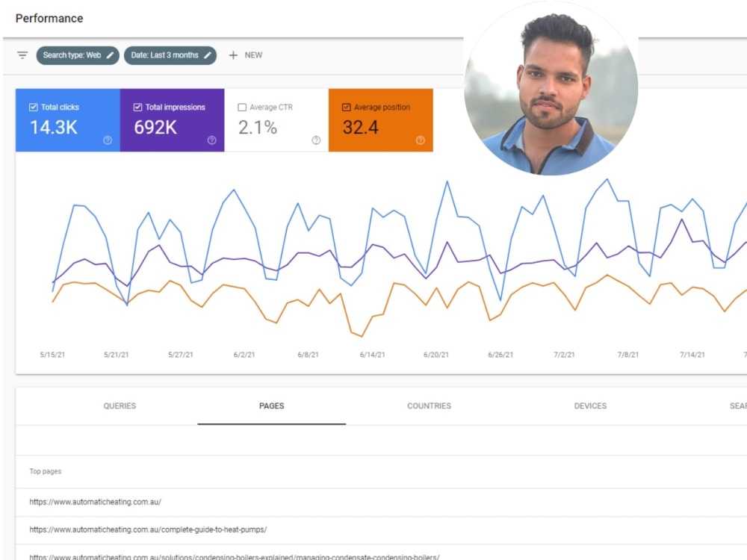The width and height of the screenshot is (747, 560).
Task: Click the 6/2/21 date label on chart
Action: (x=244, y=355)
